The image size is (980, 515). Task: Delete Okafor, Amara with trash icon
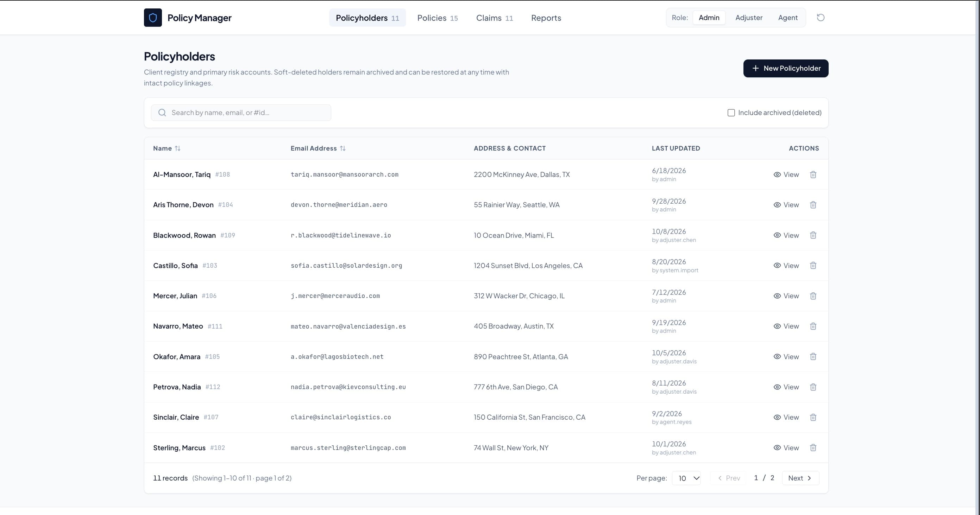813,356
